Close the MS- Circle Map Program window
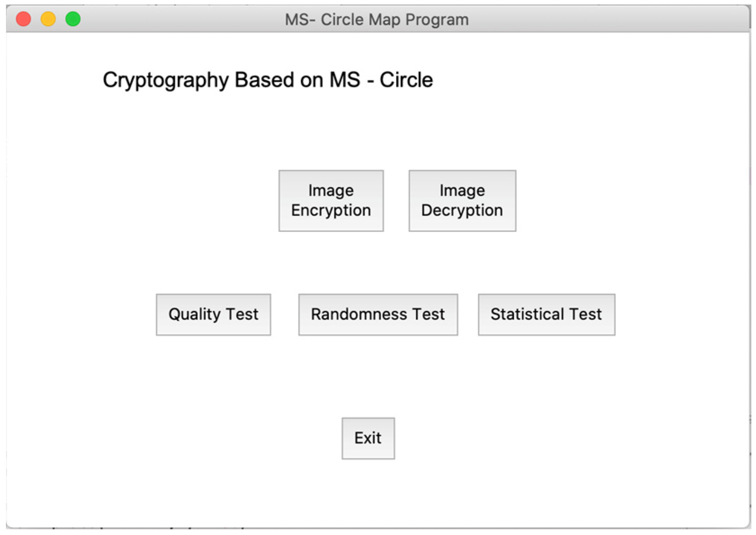756x535 pixels. [x=23, y=19]
